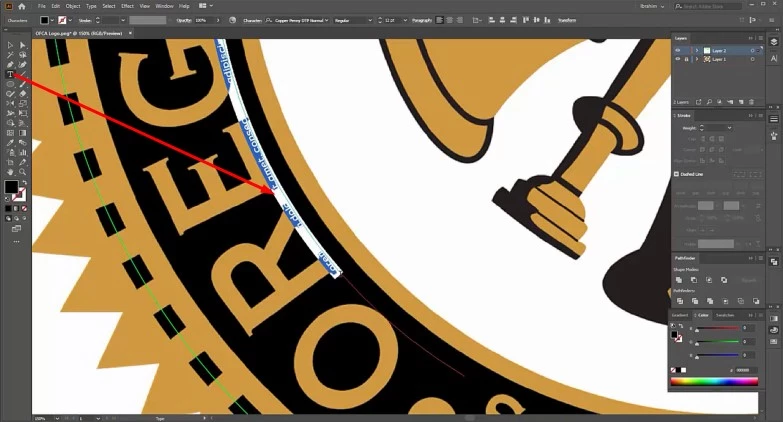Click the Home icon

pos(21,6)
